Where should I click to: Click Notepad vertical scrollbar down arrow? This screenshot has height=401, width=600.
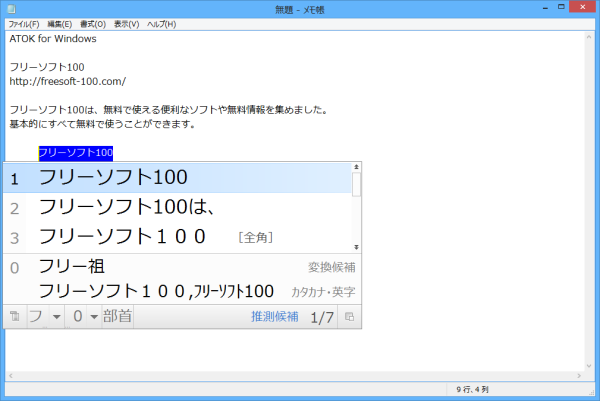pyautogui.click(x=589, y=366)
